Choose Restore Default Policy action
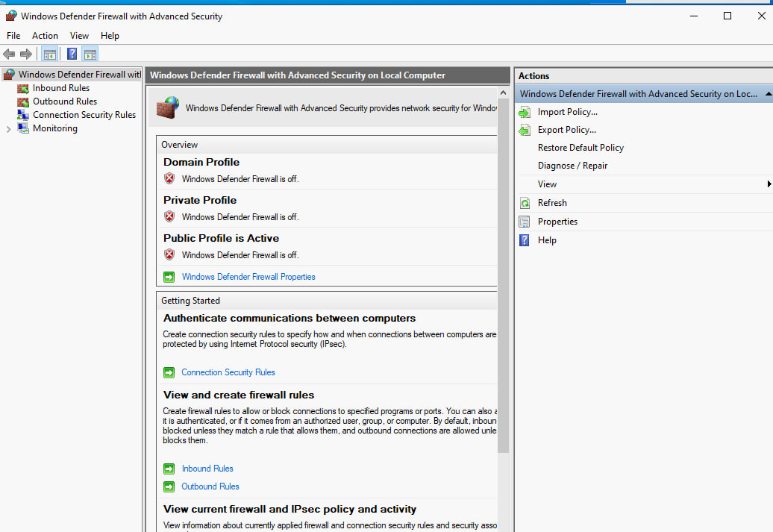This screenshot has height=532, width=773. pos(580,148)
